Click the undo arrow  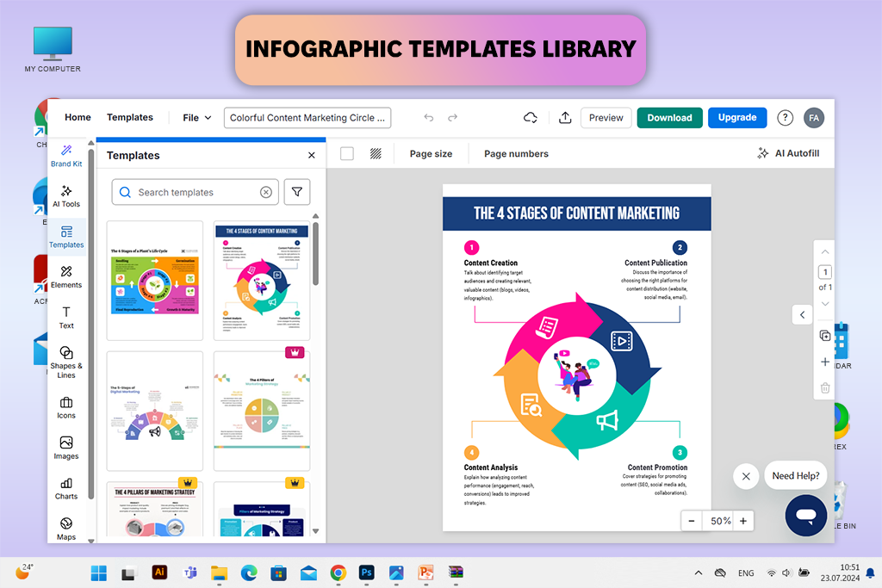(429, 117)
